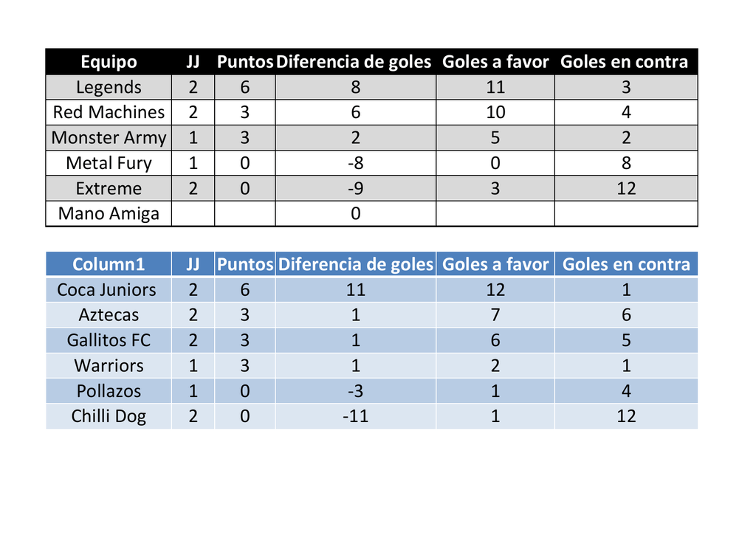756x535 pixels.
Task: Click Goles a favor in blue header row
Action: click(x=495, y=264)
